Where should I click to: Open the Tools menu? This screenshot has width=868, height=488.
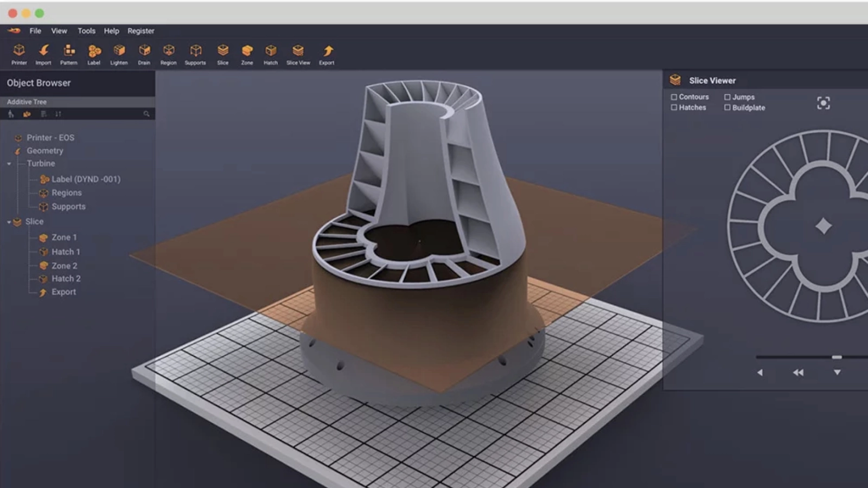(x=86, y=31)
